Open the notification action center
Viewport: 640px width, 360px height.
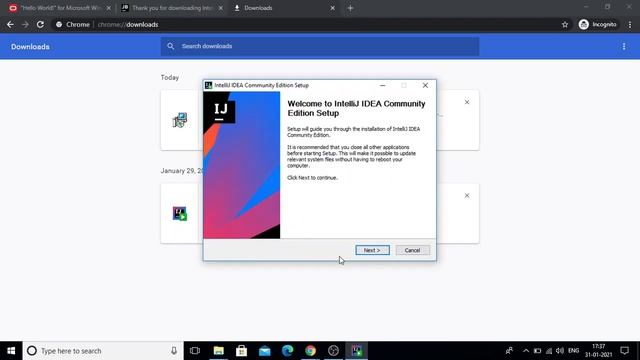(x=624, y=351)
